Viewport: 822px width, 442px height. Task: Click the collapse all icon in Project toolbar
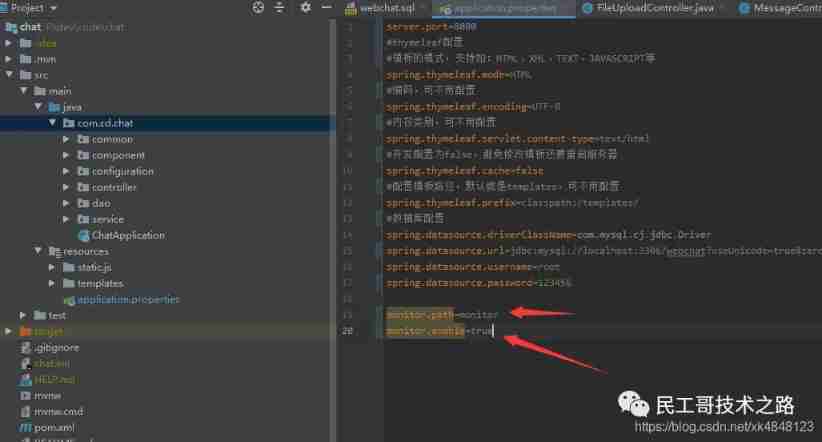coord(279,7)
